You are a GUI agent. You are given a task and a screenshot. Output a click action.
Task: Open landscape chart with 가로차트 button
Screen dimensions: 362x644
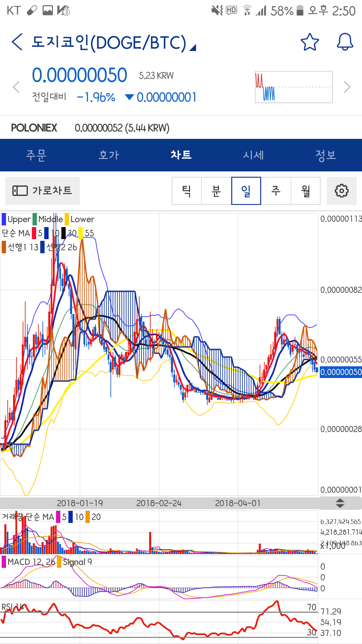pyautogui.click(x=43, y=191)
